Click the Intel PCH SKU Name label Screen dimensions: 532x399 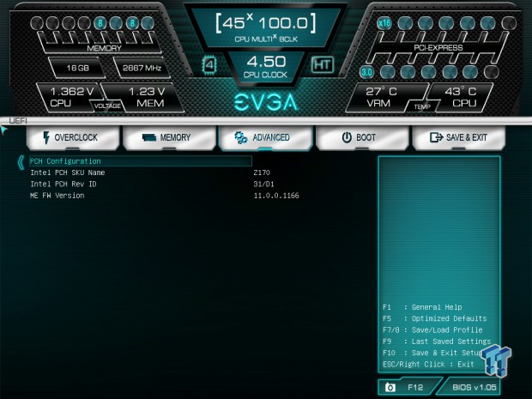[68, 172]
